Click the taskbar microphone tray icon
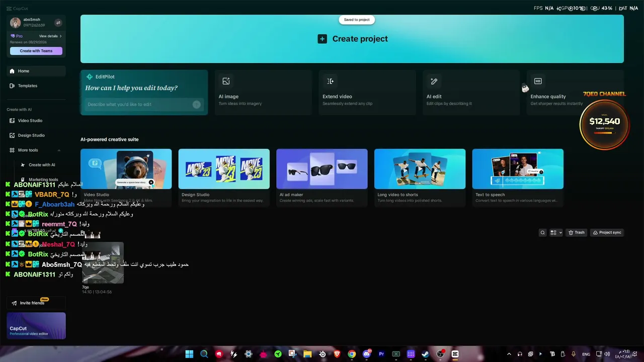This screenshot has width=644, height=362. pyautogui.click(x=573, y=354)
